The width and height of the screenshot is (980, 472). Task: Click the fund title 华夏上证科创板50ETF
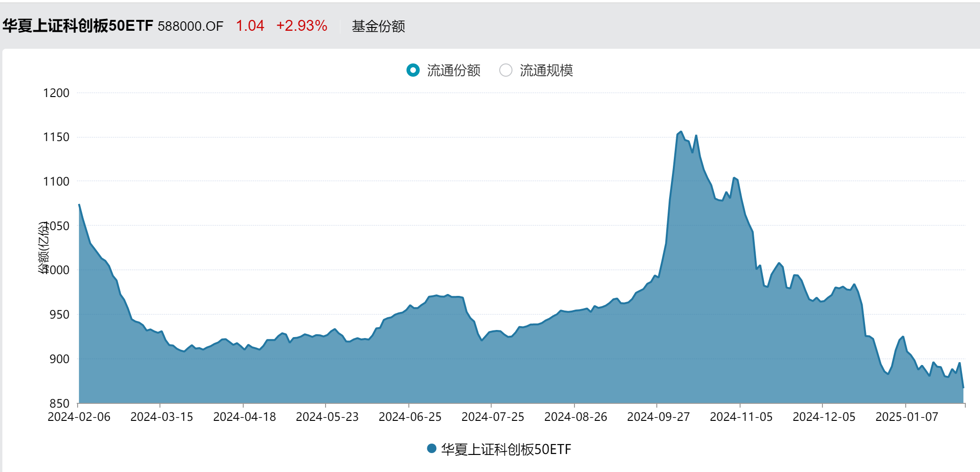(78, 26)
